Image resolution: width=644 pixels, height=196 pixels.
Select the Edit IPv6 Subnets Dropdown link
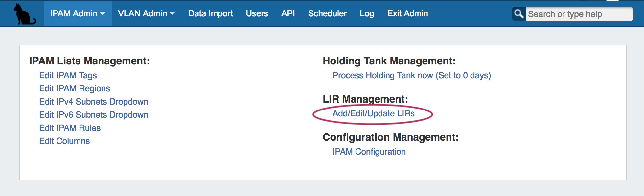pos(94,115)
